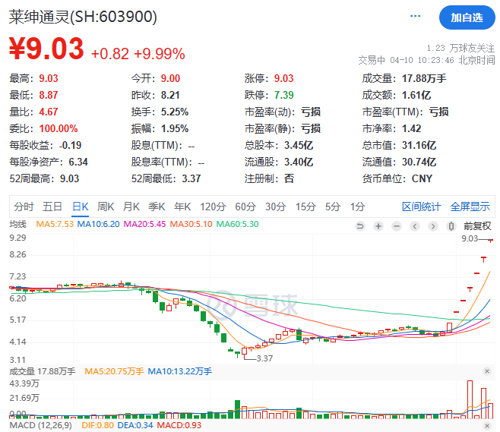Close the volume indicator panel
This screenshot has height=432, width=500.
(x=487, y=371)
